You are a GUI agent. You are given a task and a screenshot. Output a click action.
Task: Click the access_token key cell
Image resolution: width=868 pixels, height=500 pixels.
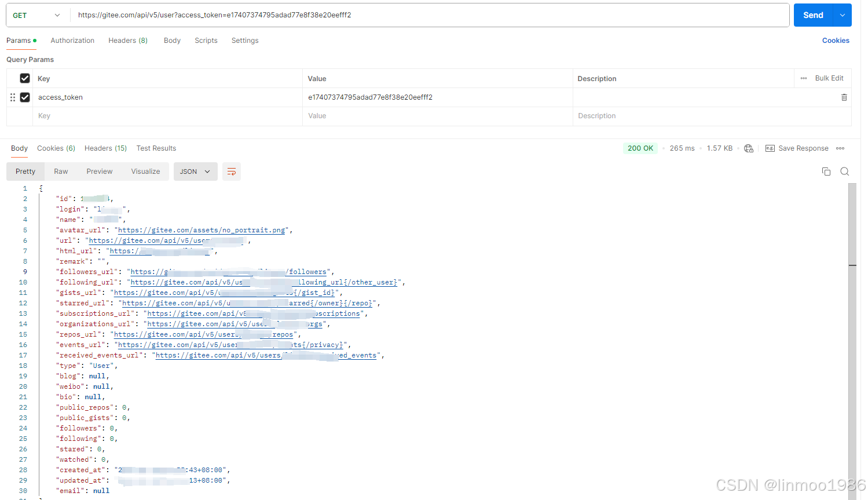(168, 97)
